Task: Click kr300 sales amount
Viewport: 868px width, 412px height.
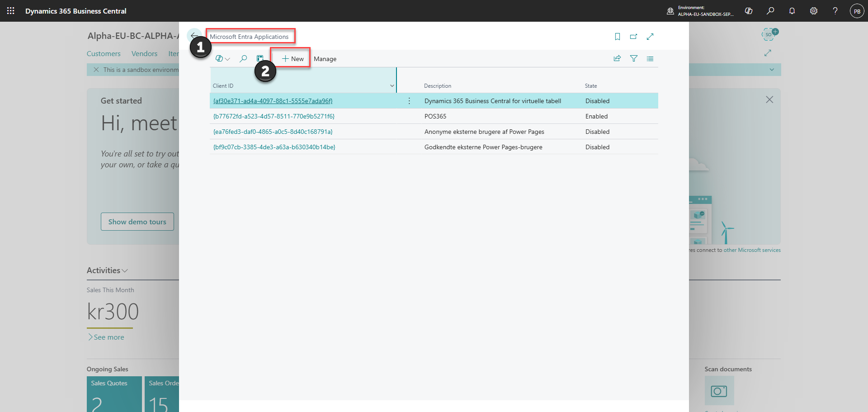Action: (113, 312)
